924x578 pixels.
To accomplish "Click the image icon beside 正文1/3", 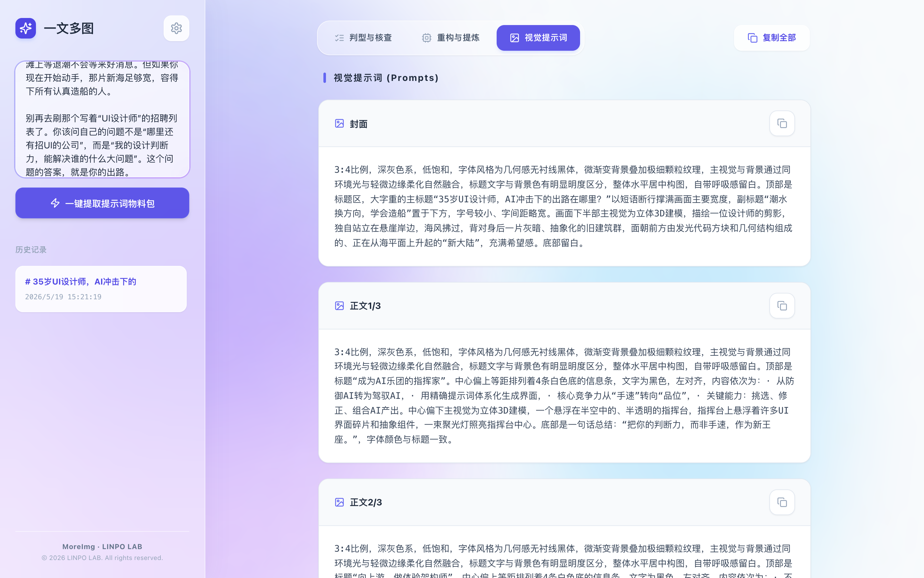I will coord(339,306).
